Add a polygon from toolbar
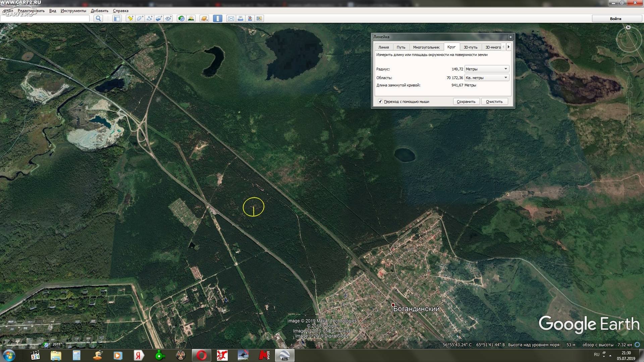The height and width of the screenshot is (362, 644). coord(140,18)
